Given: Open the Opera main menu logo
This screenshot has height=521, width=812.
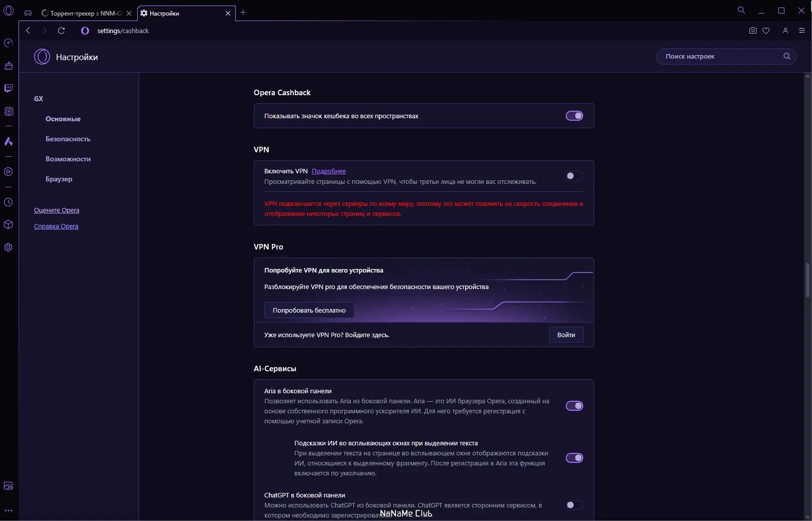Looking at the screenshot, I should 9,10.
